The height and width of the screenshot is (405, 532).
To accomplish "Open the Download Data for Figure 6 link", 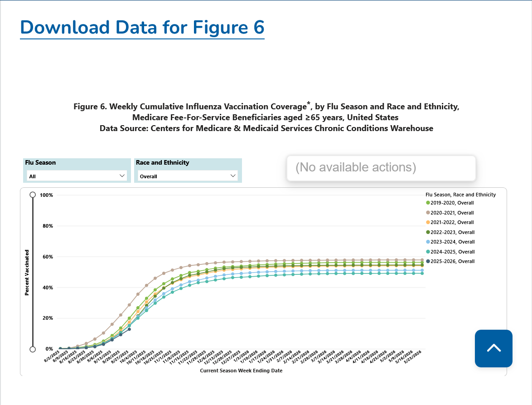I will coord(142,27).
